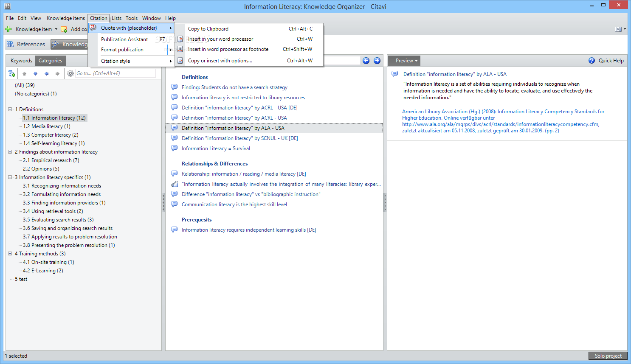Viewport: 631px width, 364px height.
Task: Move category up with gray up arrow
Action: pyautogui.click(x=25, y=73)
